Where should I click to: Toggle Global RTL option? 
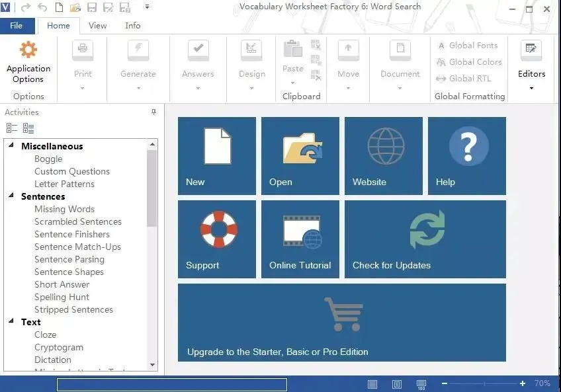pos(464,78)
